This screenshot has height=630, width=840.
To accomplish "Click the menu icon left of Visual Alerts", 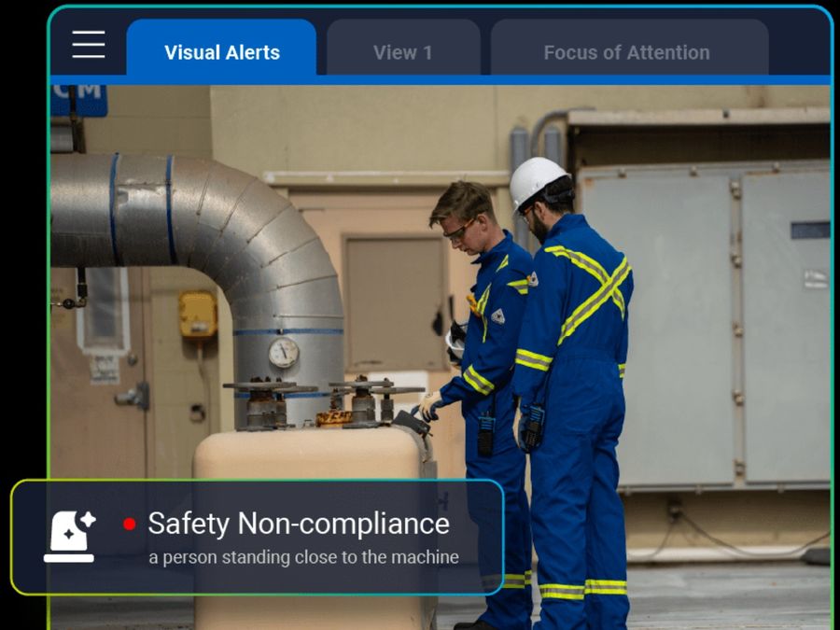I will coord(87,45).
